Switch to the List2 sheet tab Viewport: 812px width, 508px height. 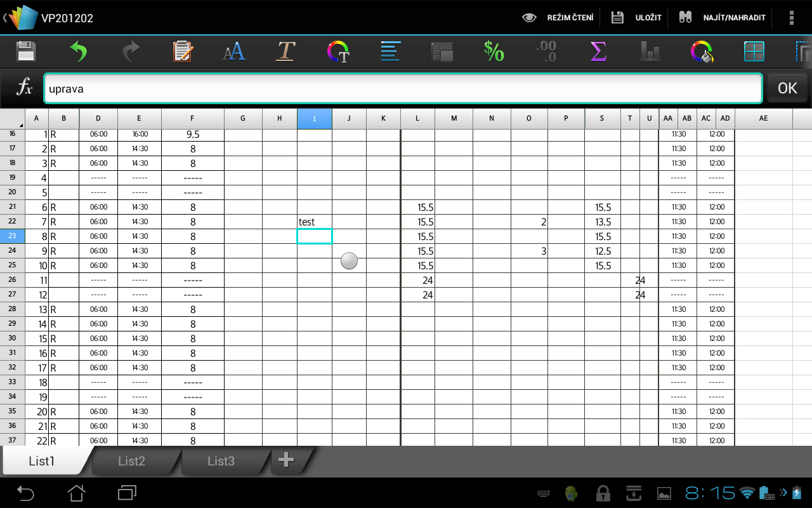click(x=132, y=461)
